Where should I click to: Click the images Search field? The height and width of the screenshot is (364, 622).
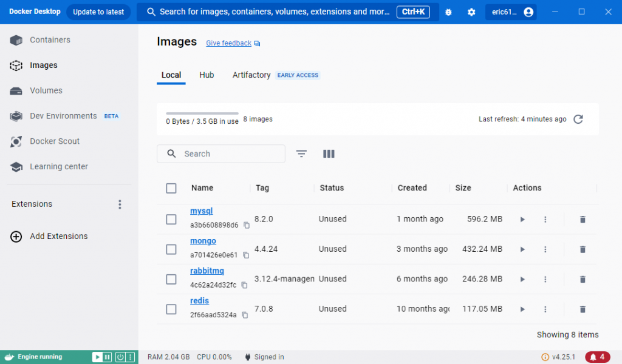[x=221, y=153]
